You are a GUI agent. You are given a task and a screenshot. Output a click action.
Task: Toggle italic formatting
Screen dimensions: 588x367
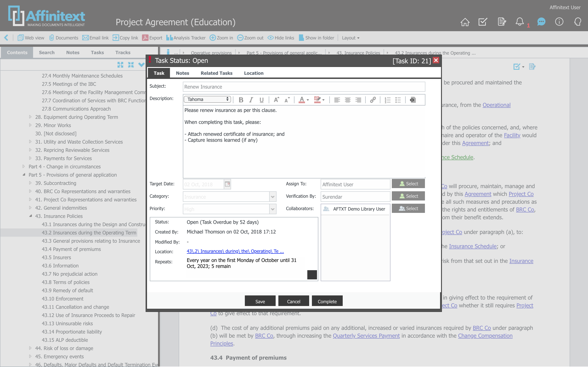click(x=251, y=100)
